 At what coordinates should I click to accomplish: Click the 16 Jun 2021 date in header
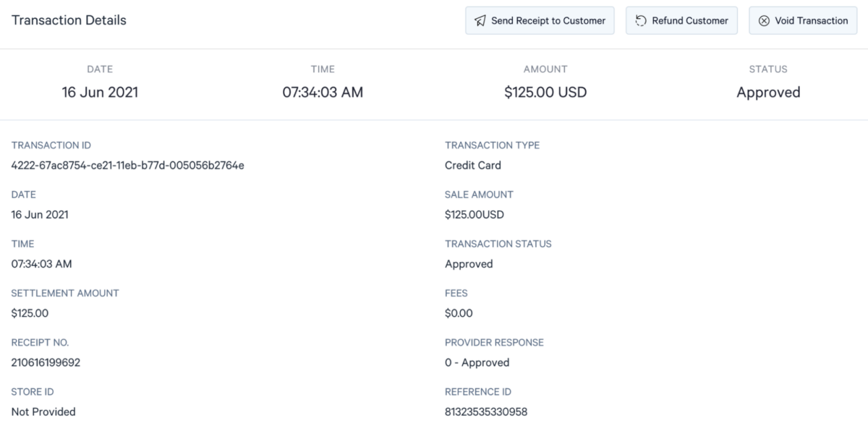100,92
